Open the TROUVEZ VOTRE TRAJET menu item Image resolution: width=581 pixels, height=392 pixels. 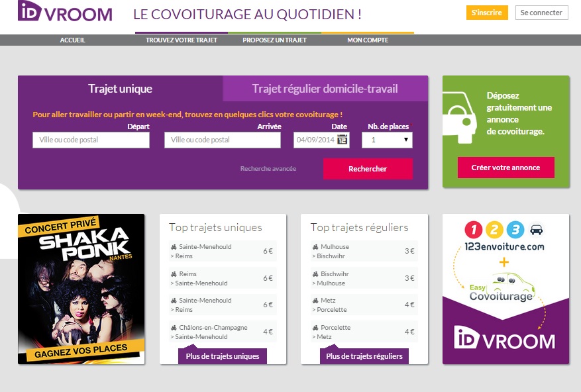click(x=182, y=40)
